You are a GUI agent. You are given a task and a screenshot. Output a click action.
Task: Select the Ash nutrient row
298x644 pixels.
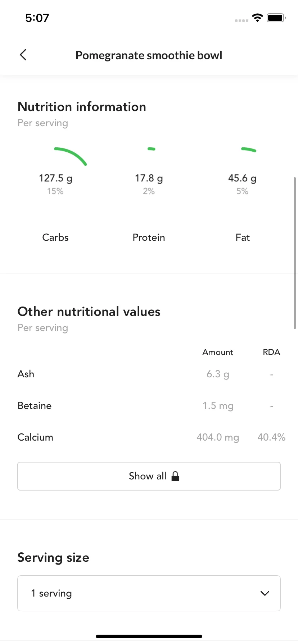tap(149, 374)
